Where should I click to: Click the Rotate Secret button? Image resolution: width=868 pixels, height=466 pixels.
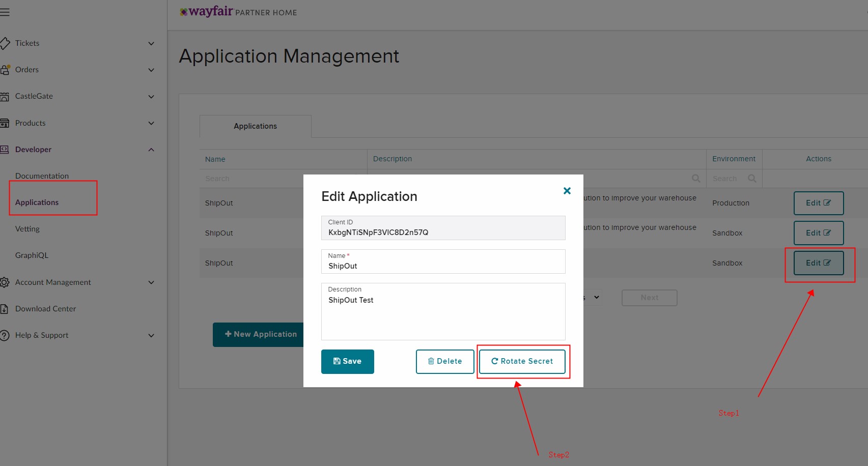pos(522,362)
